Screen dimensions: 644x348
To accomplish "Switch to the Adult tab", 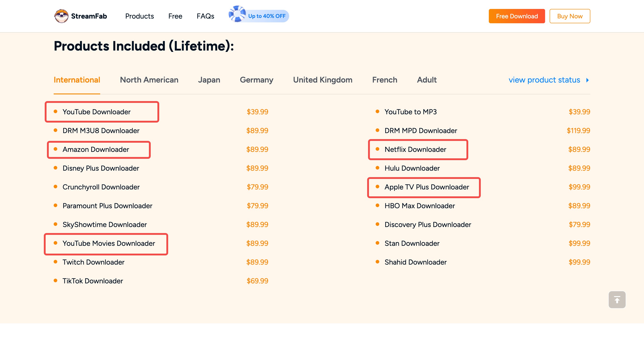I will pyautogui.click(x=427, y=80).
